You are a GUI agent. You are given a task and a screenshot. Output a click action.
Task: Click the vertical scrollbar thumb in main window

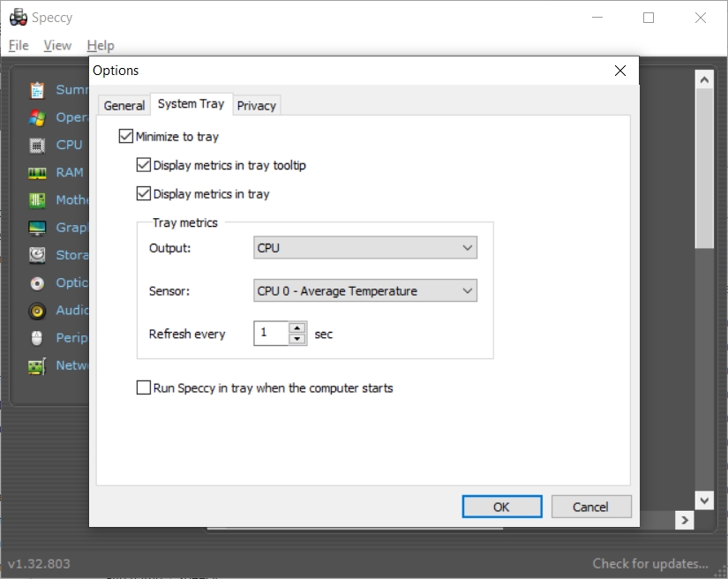click(x=704, y=168)
